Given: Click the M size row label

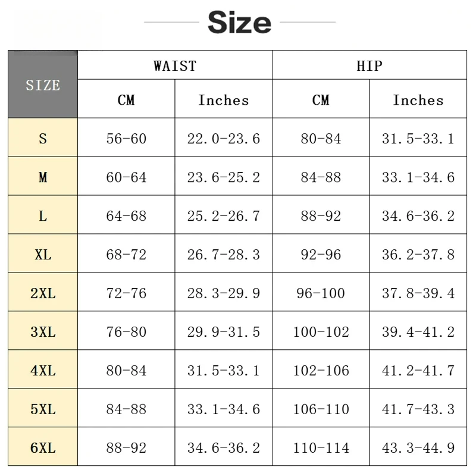Looking at the screenshot, I should (x=43, y=176).
